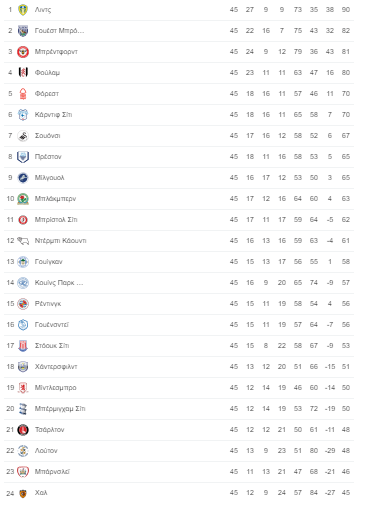Click the Χαλ tiger crest
This screenshot has height=505, width=368.
[23, 493]
